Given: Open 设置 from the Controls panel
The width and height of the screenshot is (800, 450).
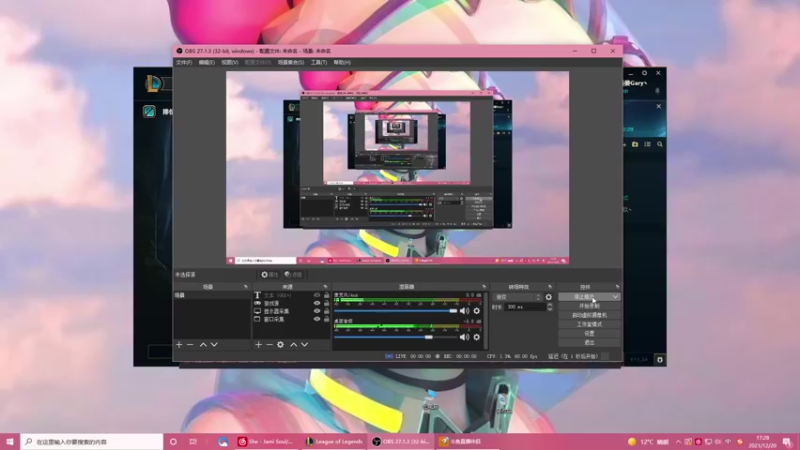Looking at the screenshot, I should pyautogui.click(x=589, y=334).
